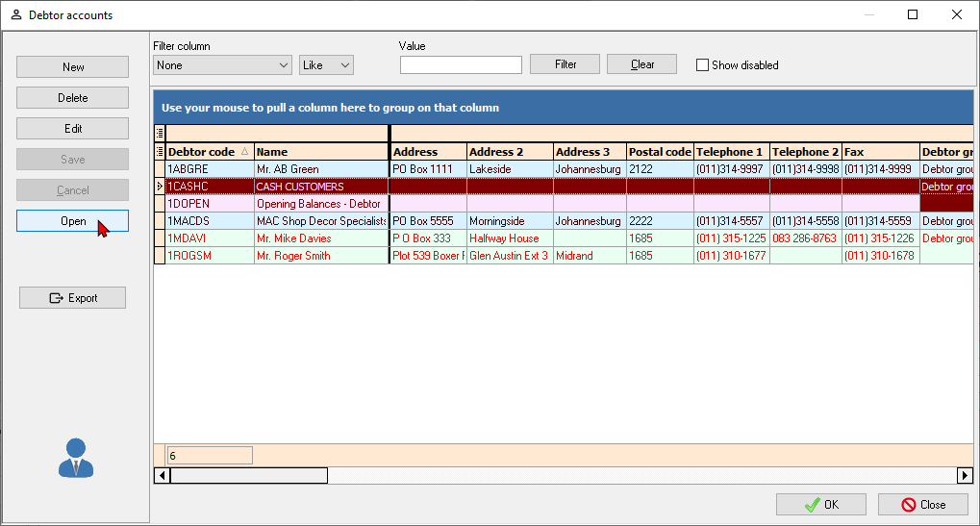Select debtor code 1MACDS

click(x=210, y=221)
